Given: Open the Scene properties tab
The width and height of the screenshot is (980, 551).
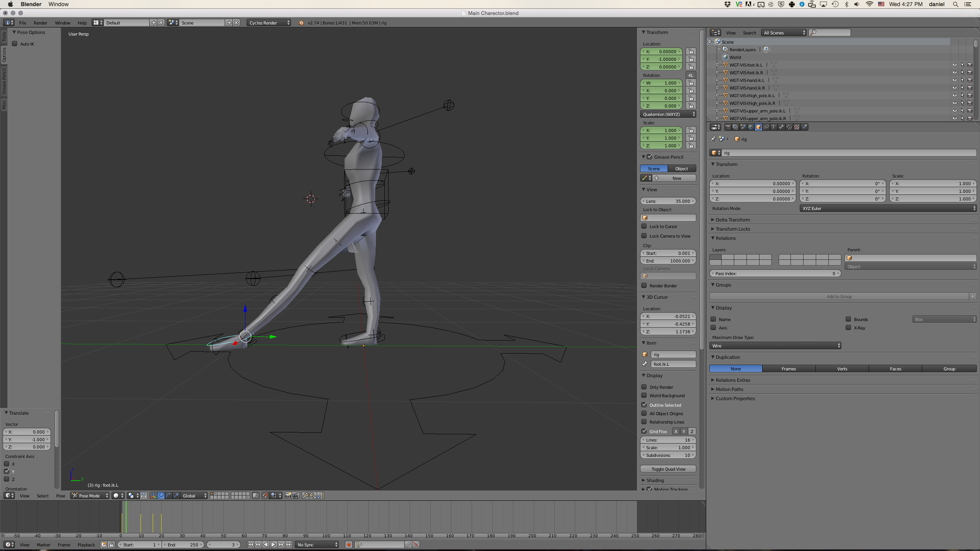Looking at the screenshot, I should (x=743, y=127).
